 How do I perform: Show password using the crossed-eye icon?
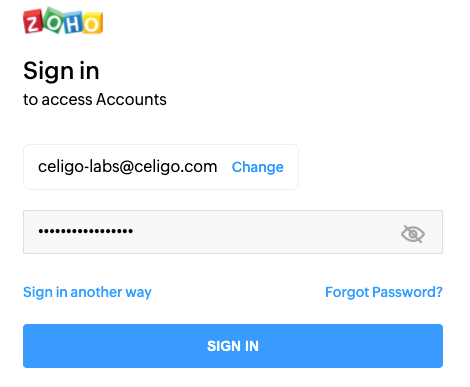413,234
